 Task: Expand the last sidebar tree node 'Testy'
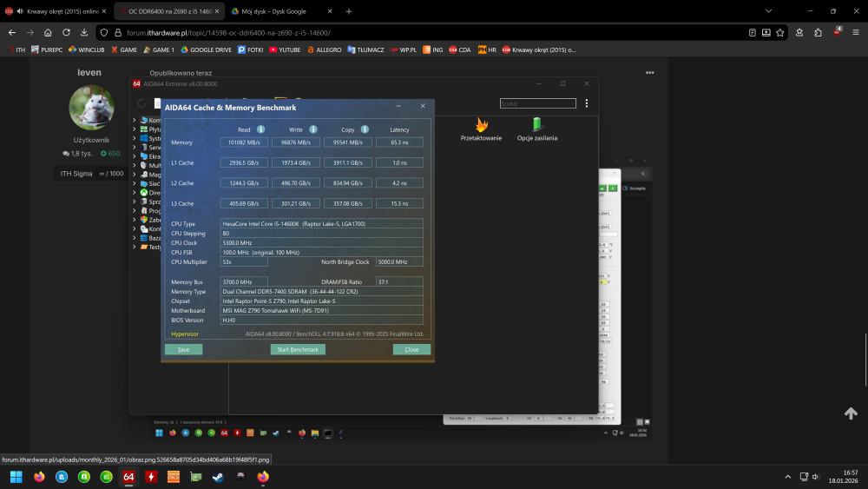pos(135,247)
